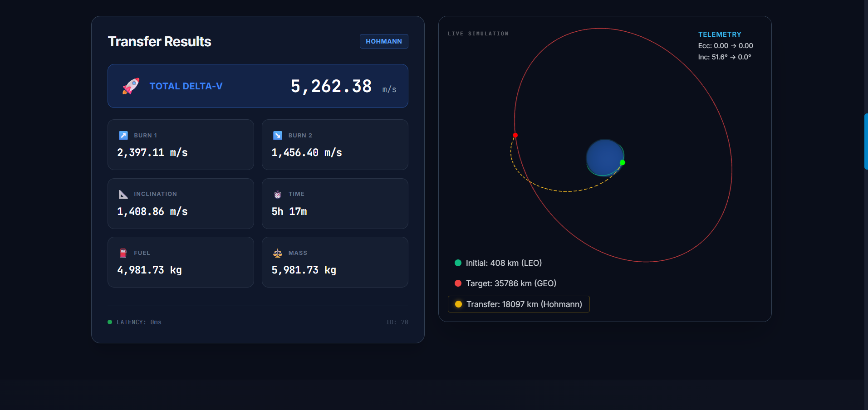
Task: Click the yellow Transfer orbit legend dot
Action: pos(458,304)
